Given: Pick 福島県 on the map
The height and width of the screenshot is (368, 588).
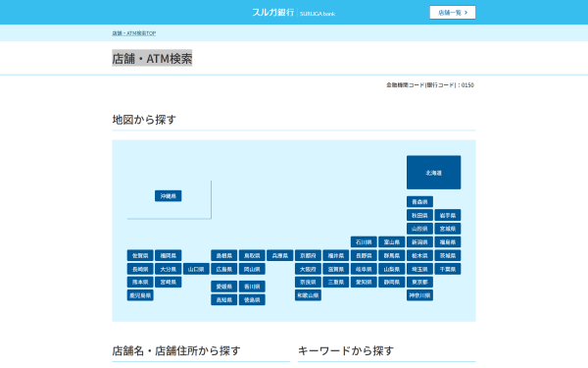Looking at the screenshot, I should (448, 242).
